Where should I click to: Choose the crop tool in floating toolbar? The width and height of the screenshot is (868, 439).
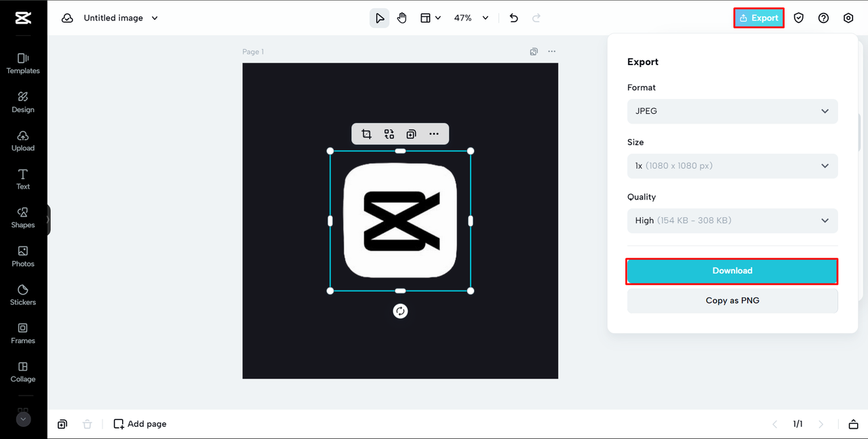click(367, 134)
